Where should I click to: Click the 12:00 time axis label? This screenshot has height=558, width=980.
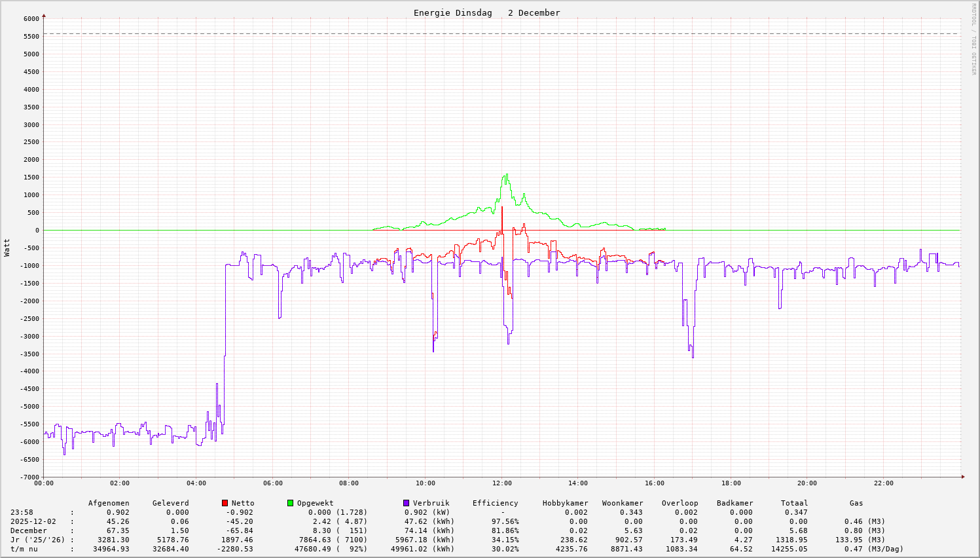[501, 483]
